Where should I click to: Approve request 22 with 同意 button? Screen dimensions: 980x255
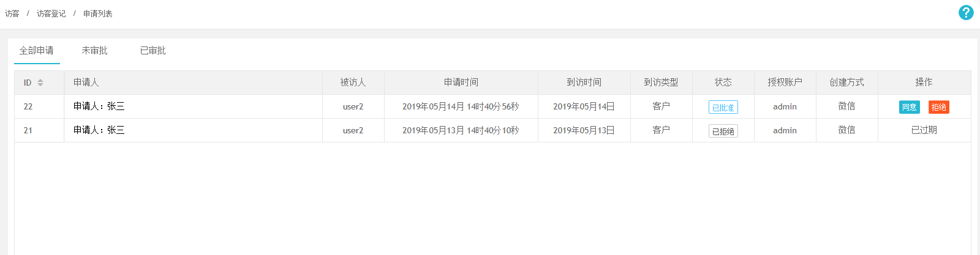909,107
